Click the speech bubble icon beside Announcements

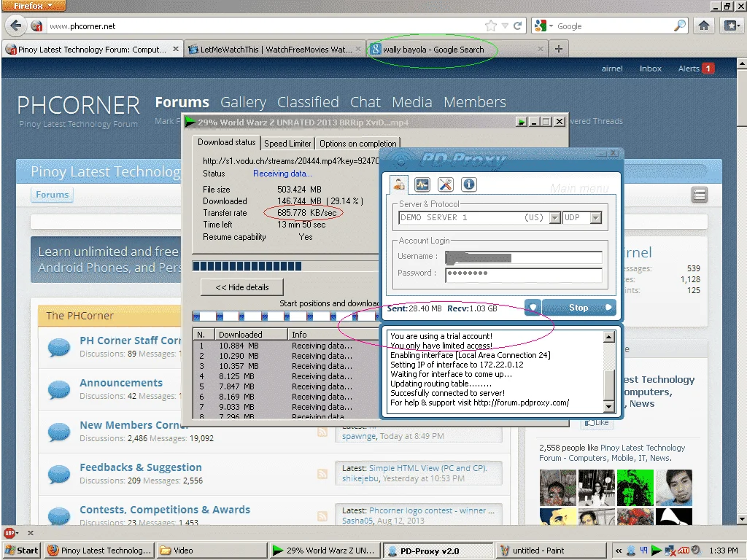pyautogui.click(x=59, y=389)
